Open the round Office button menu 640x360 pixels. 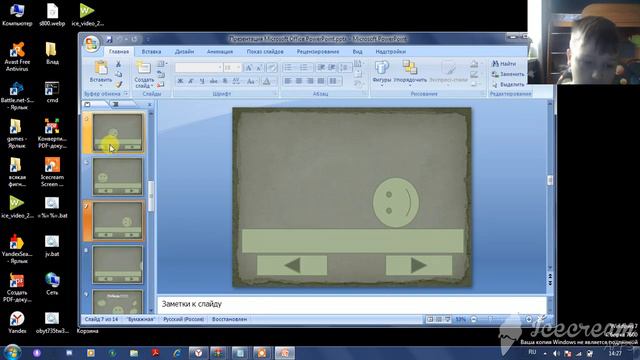[x=91, y=44]
